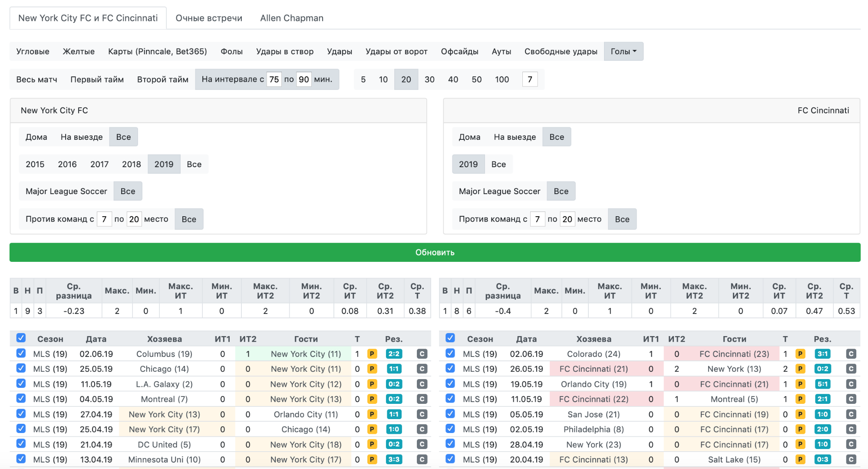
Task: Edit the interval start minute field 75
Action: point(274,79)
